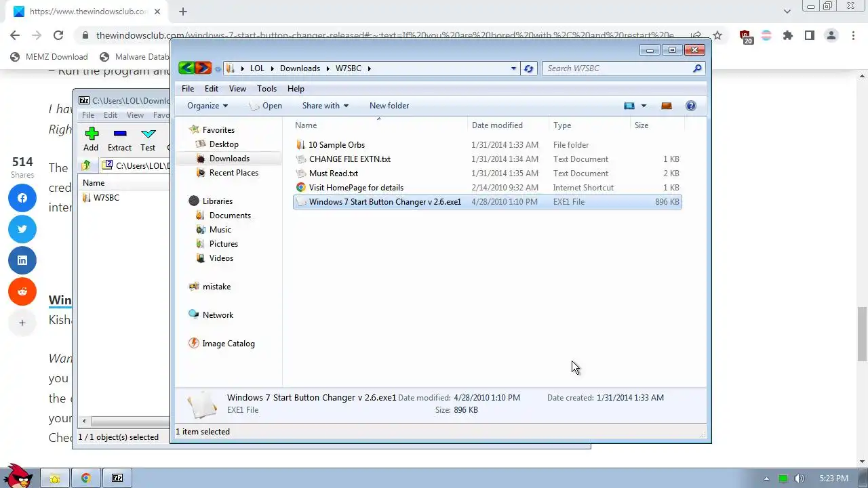This screenshot has width=868, height=488.
Task: Click the Forward arrow in Explorer
Action: point(203,68)
